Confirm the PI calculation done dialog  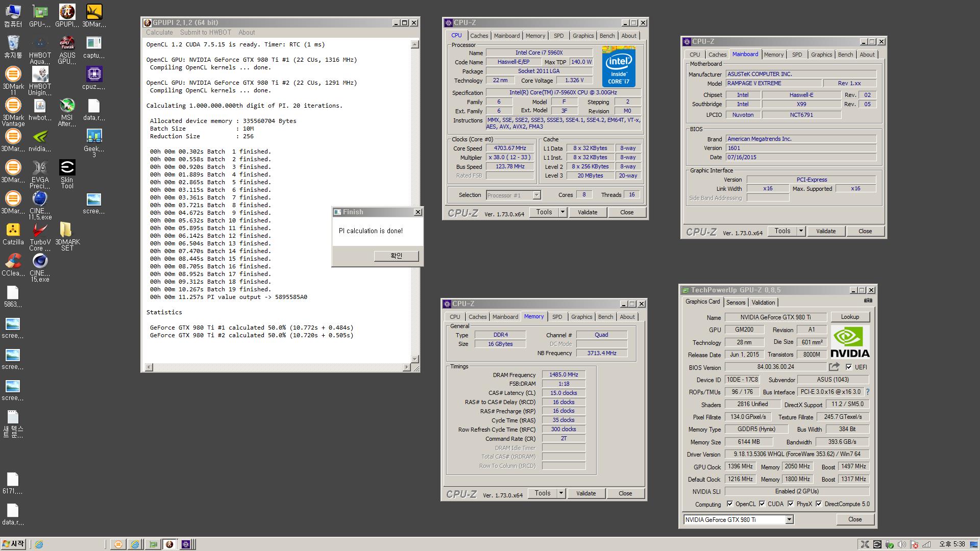point(396,256)
